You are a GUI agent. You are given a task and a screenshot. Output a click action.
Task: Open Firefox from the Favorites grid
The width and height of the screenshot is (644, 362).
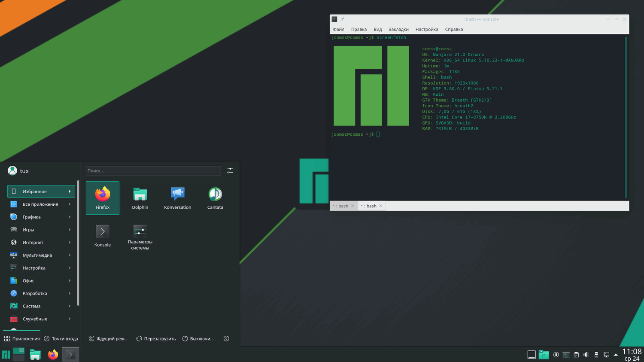(102, 198)
